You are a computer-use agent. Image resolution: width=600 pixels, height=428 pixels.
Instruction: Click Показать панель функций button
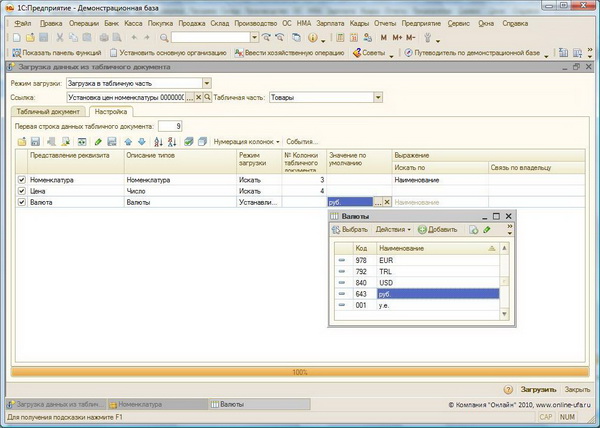(x=57, y=53)
